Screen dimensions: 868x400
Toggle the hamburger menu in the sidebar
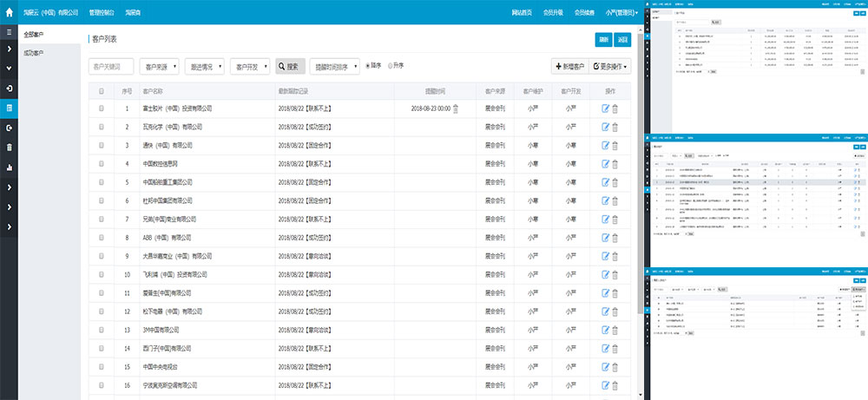[x=9, y=31]
